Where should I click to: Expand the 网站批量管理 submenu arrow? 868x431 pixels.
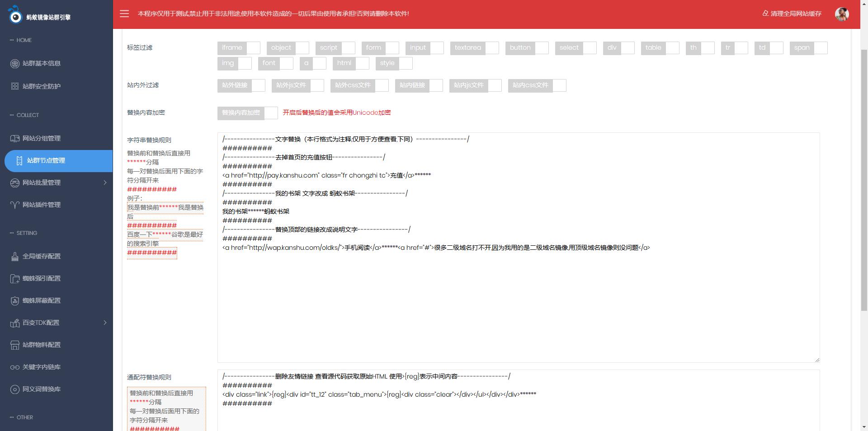coord(105,183)
